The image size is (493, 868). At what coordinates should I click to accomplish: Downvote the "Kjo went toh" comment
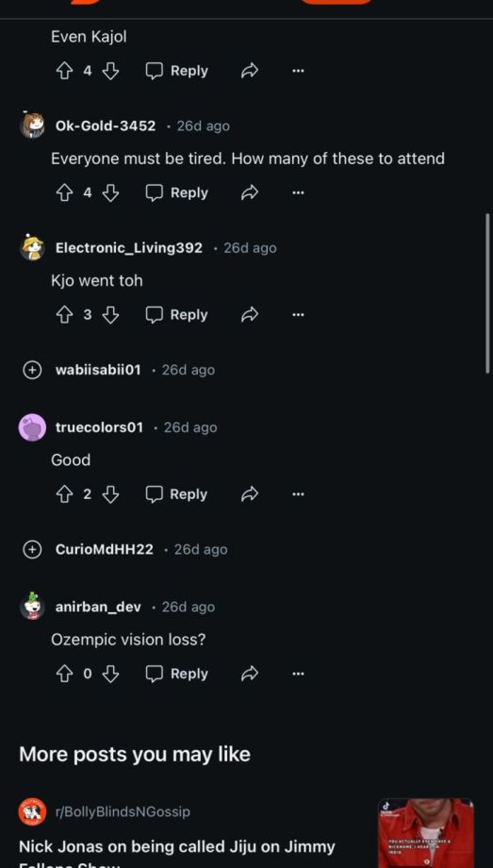111,315
